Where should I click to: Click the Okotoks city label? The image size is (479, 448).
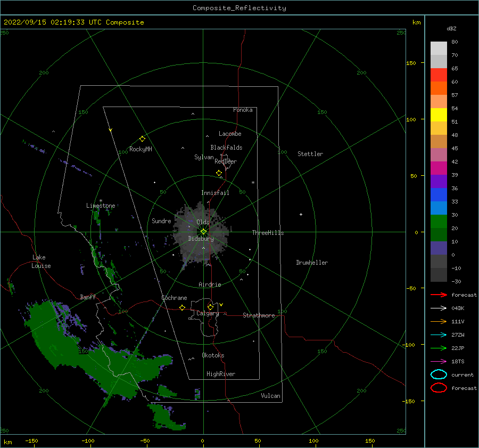tap(213, 355)
